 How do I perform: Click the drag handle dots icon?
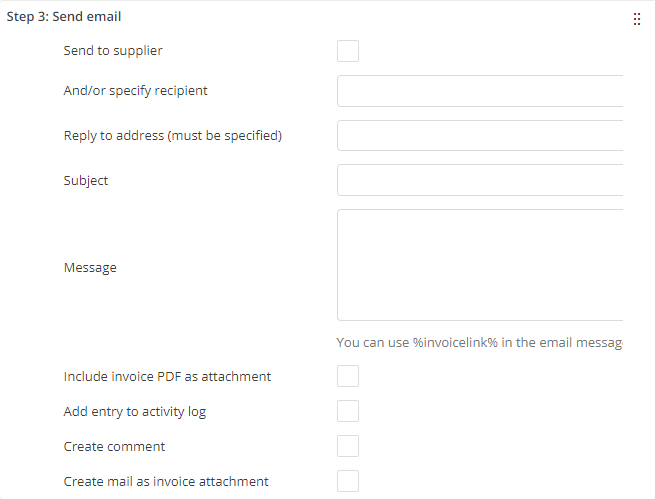pos(637,19)
